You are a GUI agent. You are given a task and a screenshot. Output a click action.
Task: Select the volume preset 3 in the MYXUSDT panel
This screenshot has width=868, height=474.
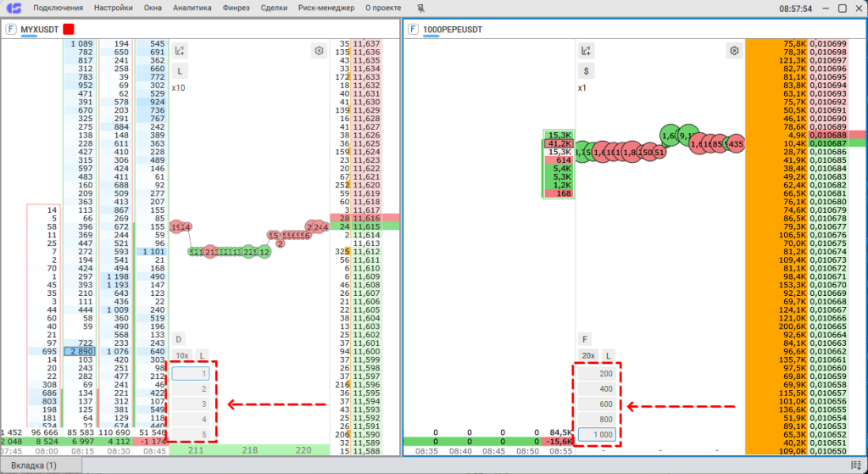tap(192, 404)
